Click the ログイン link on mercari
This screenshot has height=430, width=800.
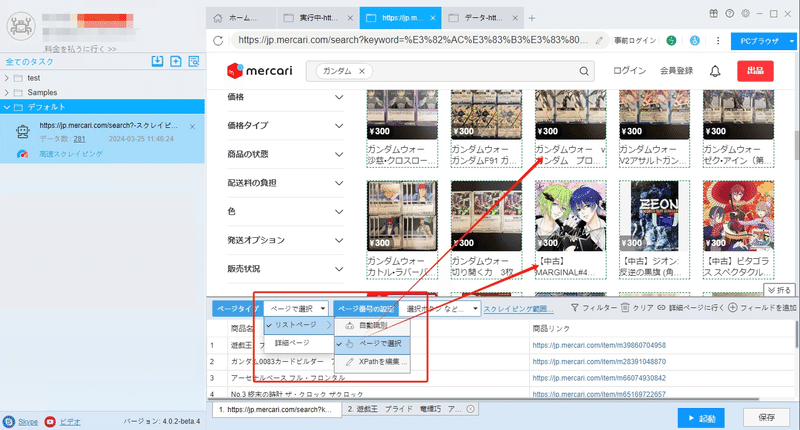(630, 71)
